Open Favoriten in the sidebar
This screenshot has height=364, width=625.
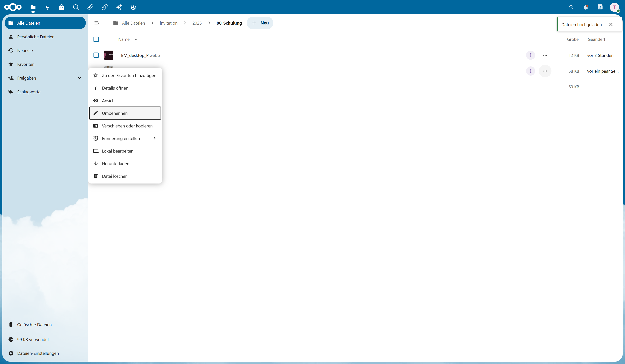45,65
